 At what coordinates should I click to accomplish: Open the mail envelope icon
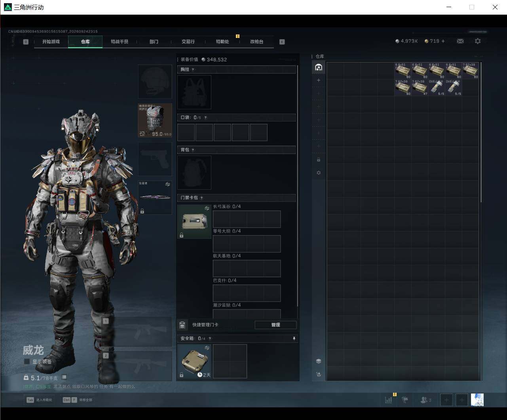[x=460, y=41]
